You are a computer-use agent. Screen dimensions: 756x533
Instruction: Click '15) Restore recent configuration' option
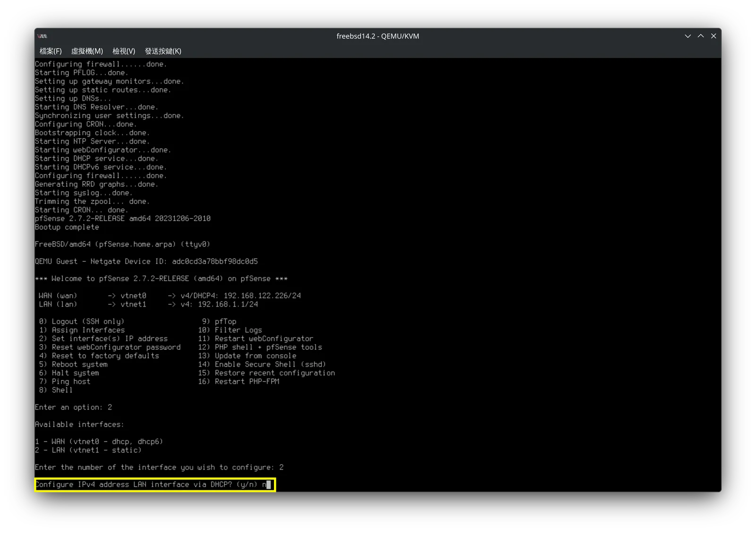pyautogui.click(x=266, y=373)
